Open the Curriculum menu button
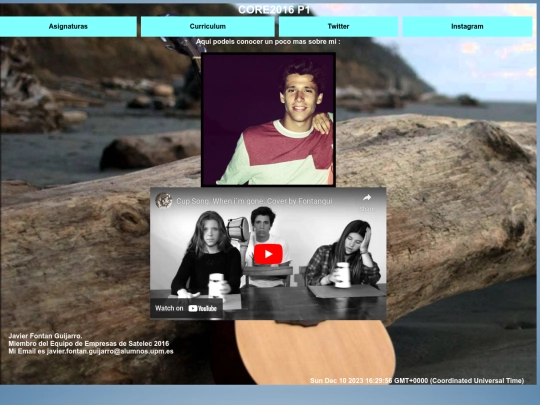The image size is (540, 405). click(x=208, y=27)
